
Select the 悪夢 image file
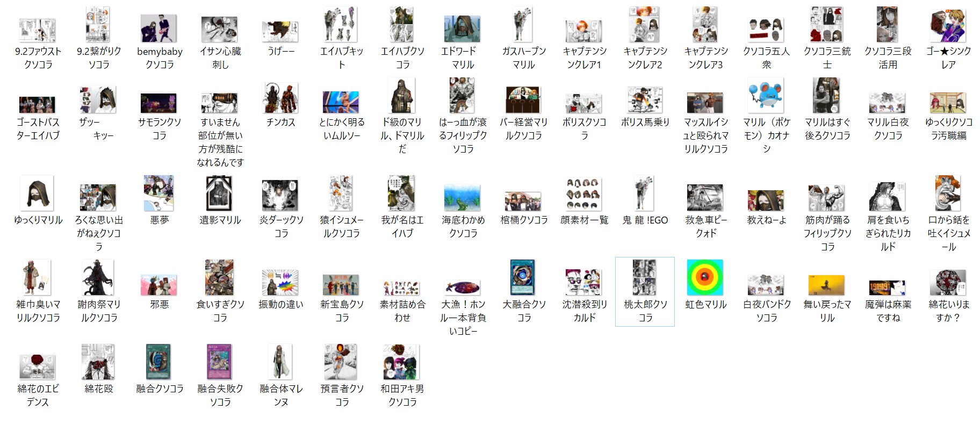(x=159, y=193)
